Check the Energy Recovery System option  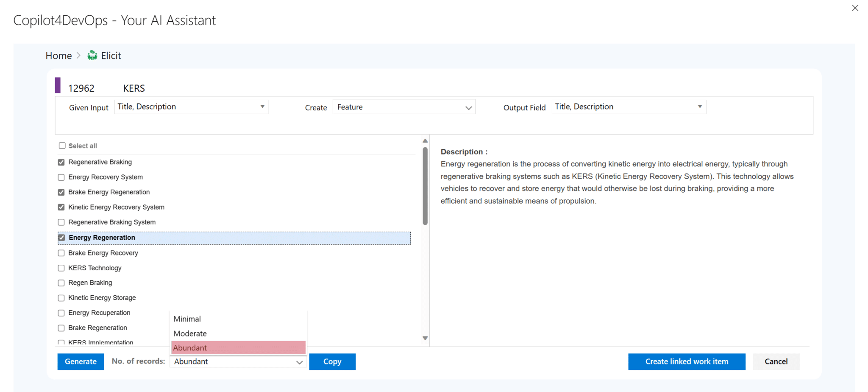(x=61, y=177)
